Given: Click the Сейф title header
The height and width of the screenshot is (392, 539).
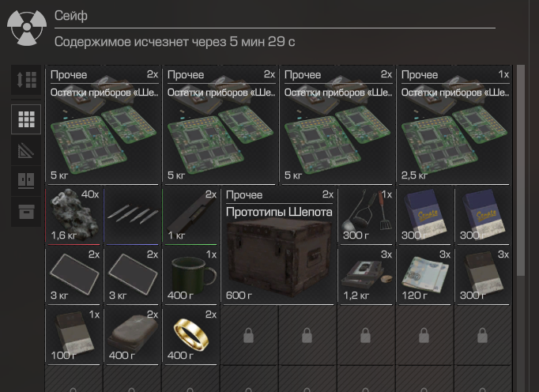Looking at the screenshot, I should point(71,16).
